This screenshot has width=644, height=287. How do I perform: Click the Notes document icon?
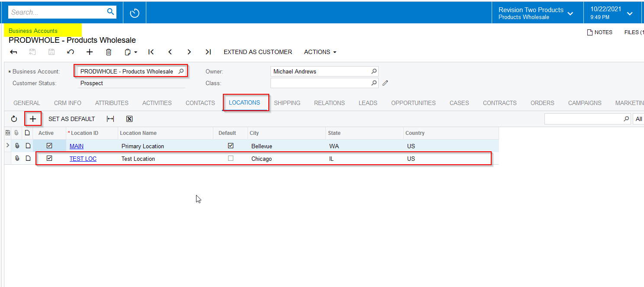(x=589, y=32)
